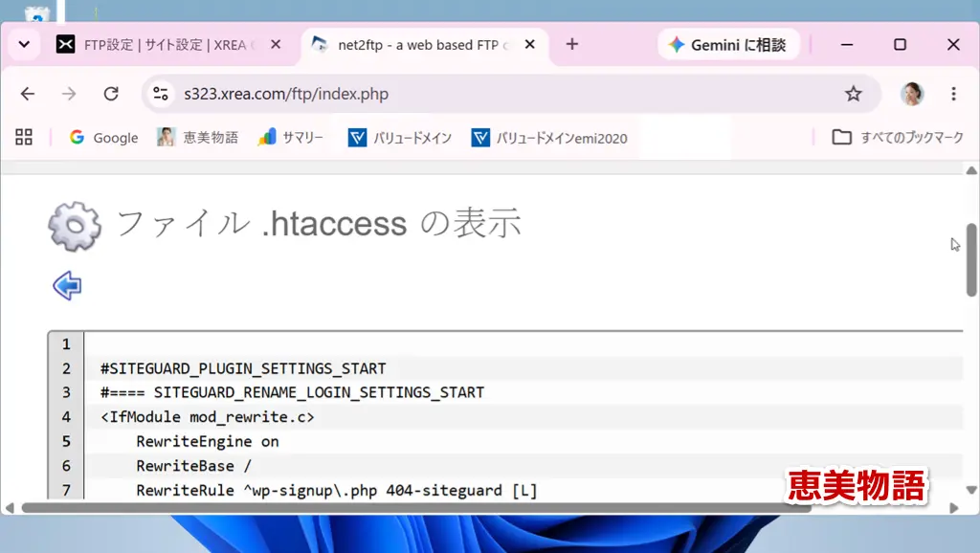
Task: Close the net2ftp tab
Action: coord(529,44)
